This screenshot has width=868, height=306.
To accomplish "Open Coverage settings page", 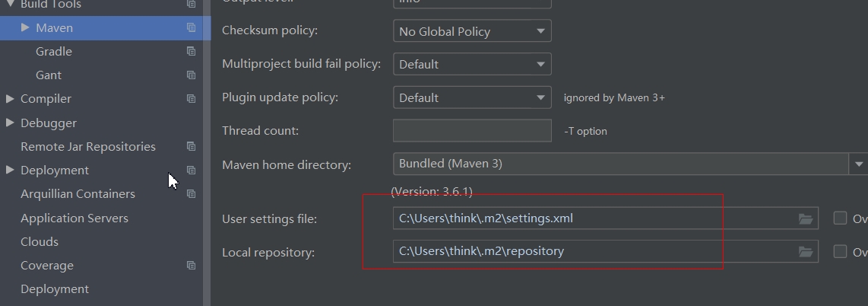I will point(47,266).
